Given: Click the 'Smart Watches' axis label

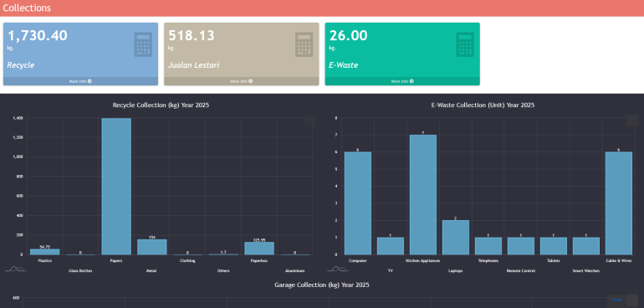Looking at the screenshot, I should tap(586, 271).
